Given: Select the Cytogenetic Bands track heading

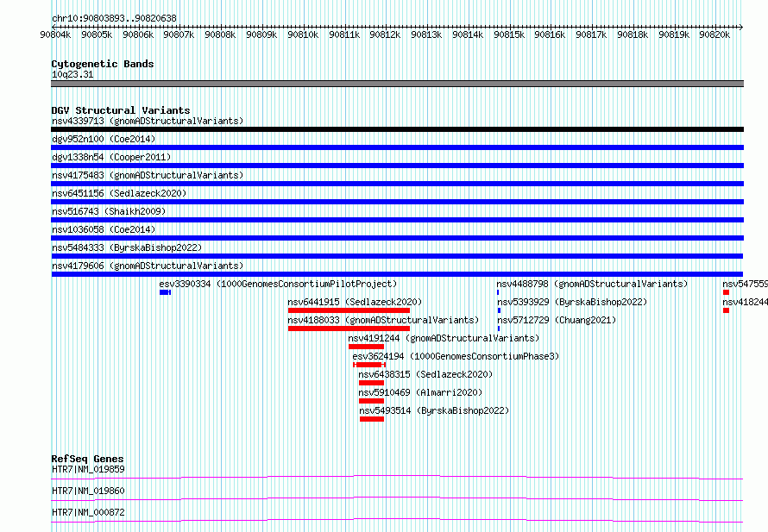Looking at the screenshot, I should point(103,64).
